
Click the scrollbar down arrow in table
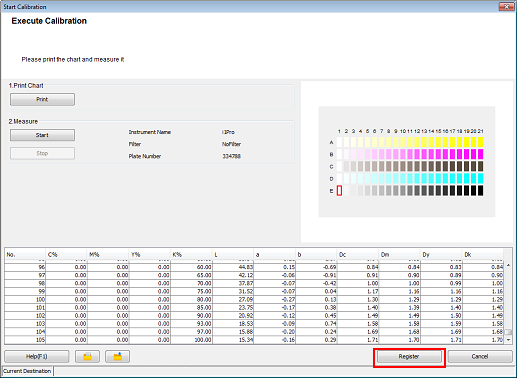[x=508, y=340]
